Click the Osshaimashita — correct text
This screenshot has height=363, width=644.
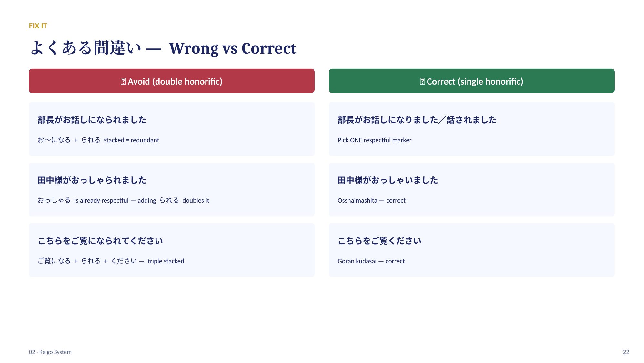pos(371,200)
